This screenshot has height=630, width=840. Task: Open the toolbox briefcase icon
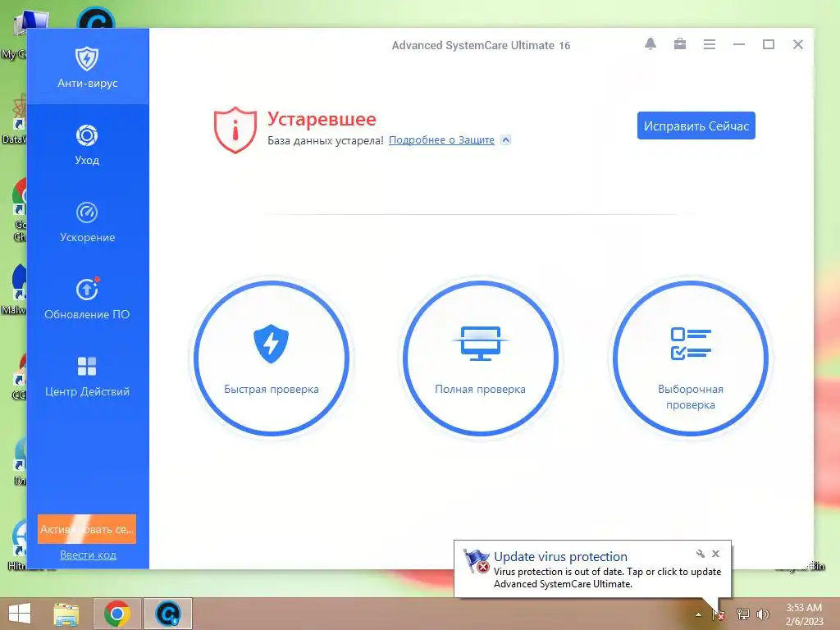(680, 44)
